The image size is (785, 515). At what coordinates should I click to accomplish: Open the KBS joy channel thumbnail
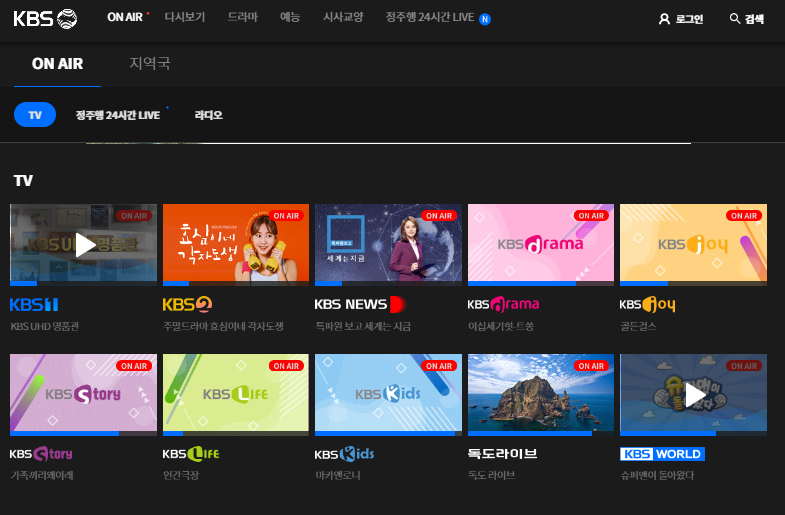(693, 243)
